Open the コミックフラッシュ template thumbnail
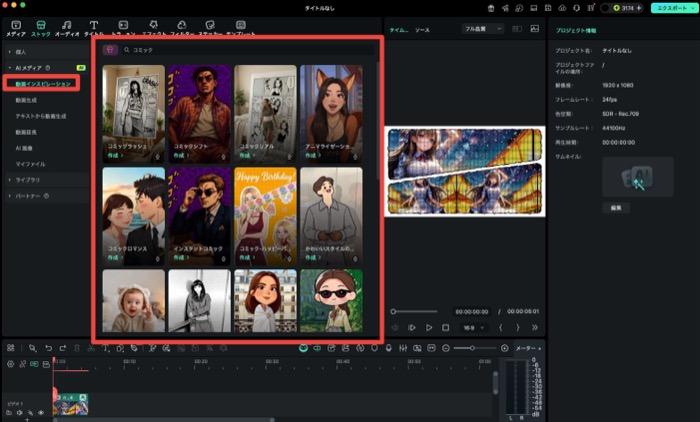700x422 pixels. pyautogui.click(x=133, y=113)
